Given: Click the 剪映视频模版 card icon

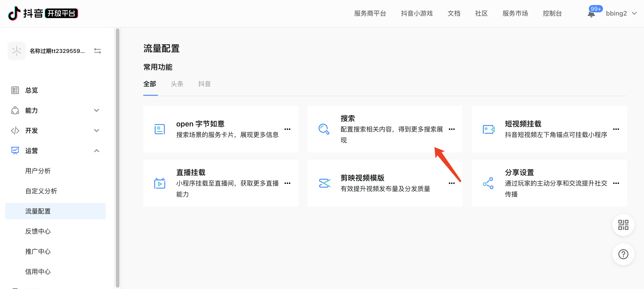Looking at the screenshot, I should (325, 183).
